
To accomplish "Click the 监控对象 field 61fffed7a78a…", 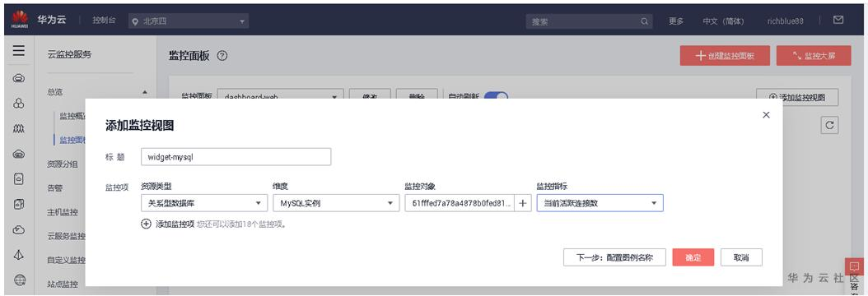I will tap(460, 203).
